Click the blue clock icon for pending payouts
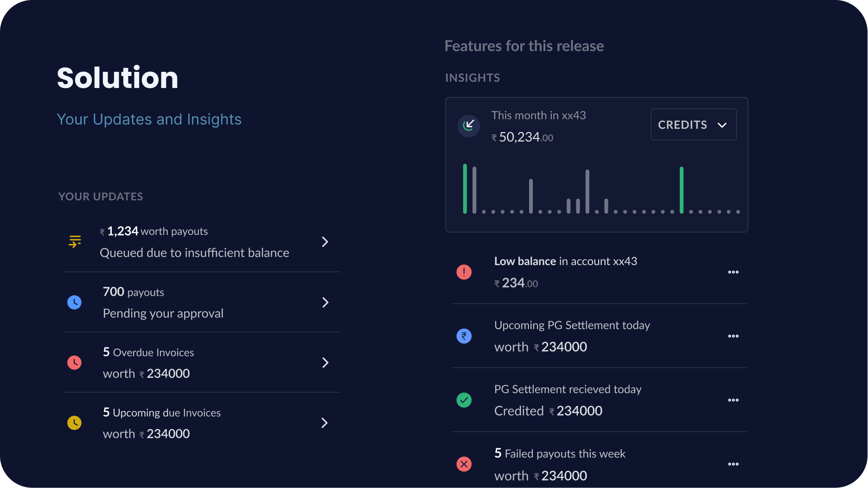This screenshot has height=488, width=868. click(x=74, y=302)
